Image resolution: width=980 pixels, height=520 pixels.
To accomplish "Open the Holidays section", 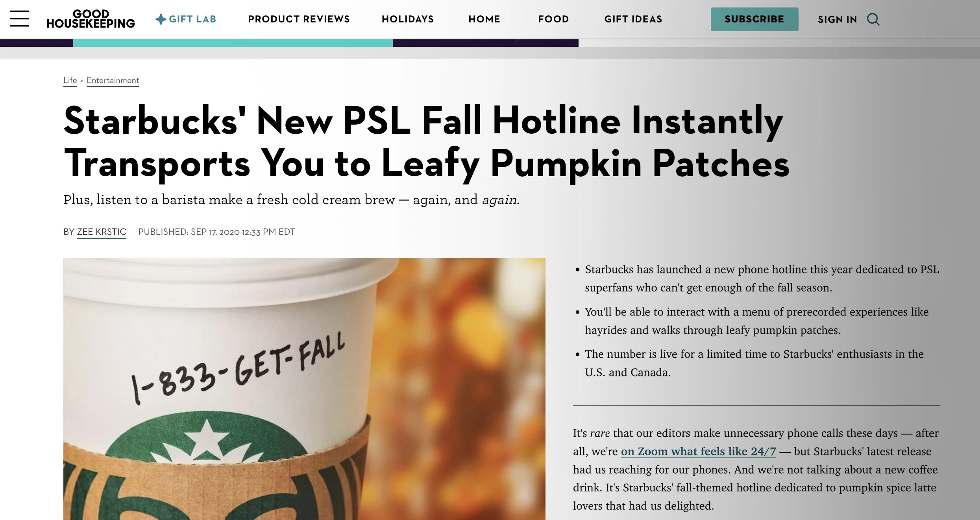I will click(408, 19).
